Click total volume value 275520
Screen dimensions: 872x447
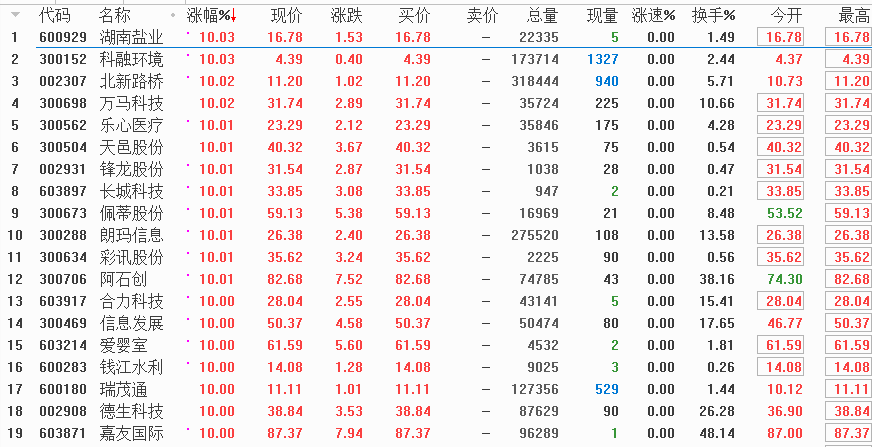[x=535, y=235]
